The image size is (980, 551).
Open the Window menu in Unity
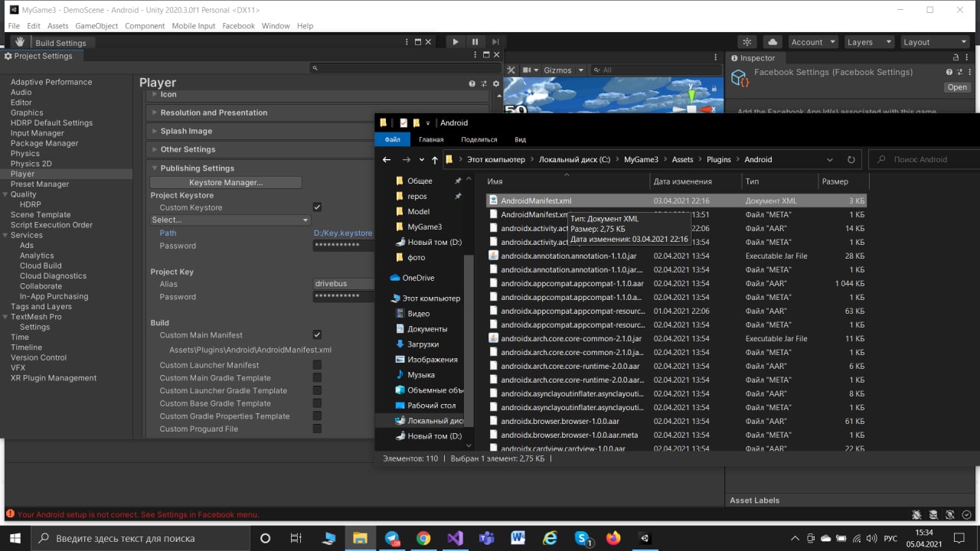(276, 26)
